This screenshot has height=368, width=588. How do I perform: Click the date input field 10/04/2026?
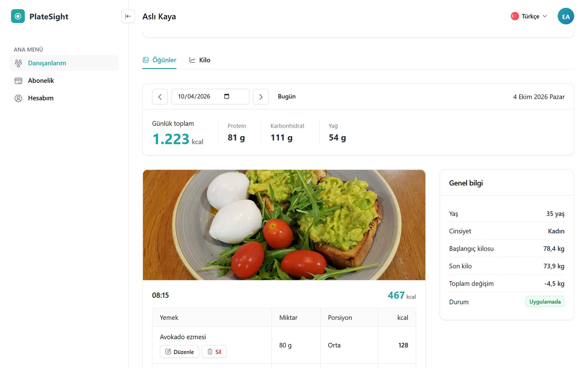(210, 96)
